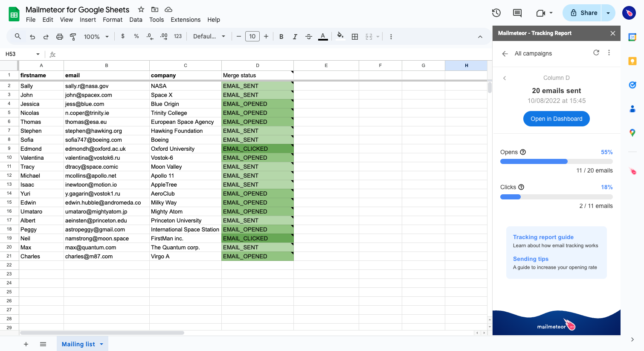
Task: Click the Open in Dashboard button
Action: 556,119
